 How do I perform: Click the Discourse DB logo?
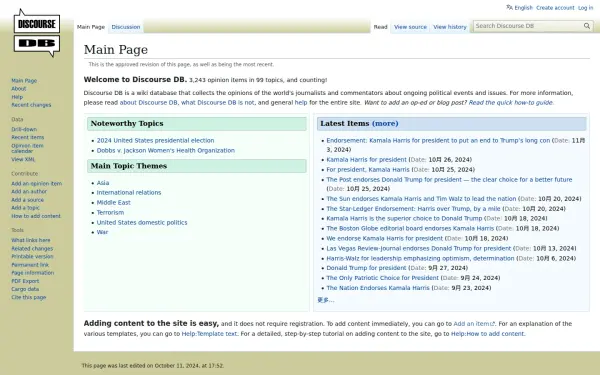[x=37, y=33]
